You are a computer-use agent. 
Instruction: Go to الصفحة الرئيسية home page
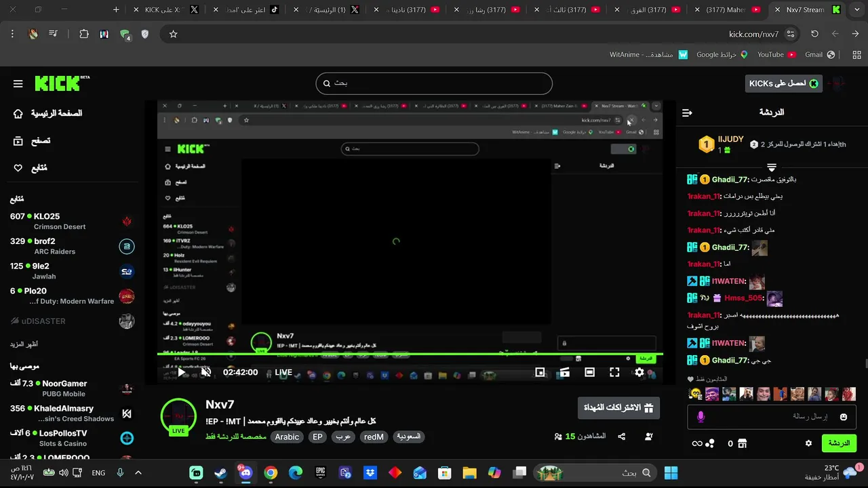47,113
